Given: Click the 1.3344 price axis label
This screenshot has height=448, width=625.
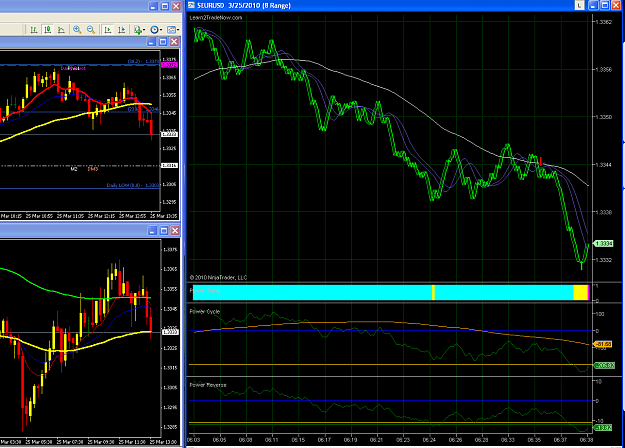Looking at the screenshot, I should pyautogui.click(x=603, y=164).
